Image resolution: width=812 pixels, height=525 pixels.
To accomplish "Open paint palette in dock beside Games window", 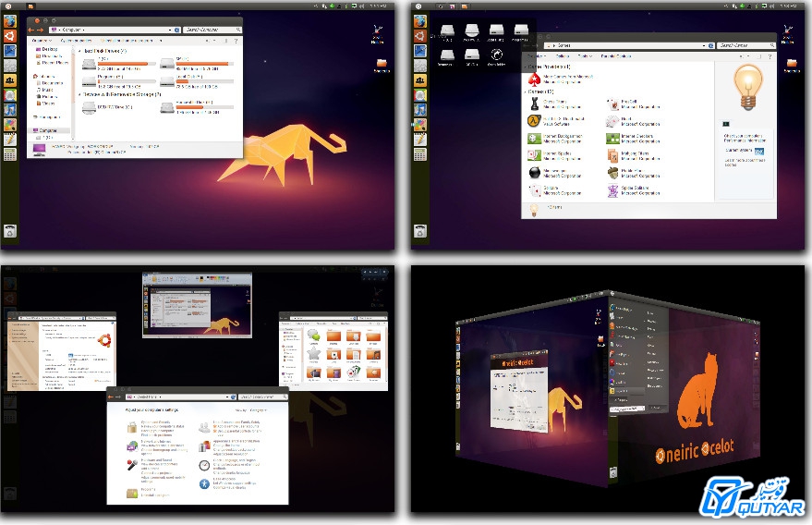I will click(x=420, y=125).
